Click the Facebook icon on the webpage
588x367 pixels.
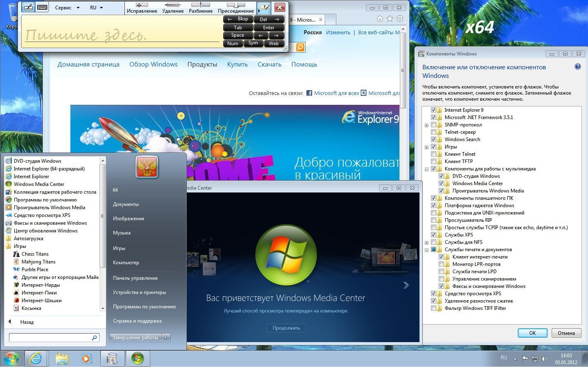309,93
